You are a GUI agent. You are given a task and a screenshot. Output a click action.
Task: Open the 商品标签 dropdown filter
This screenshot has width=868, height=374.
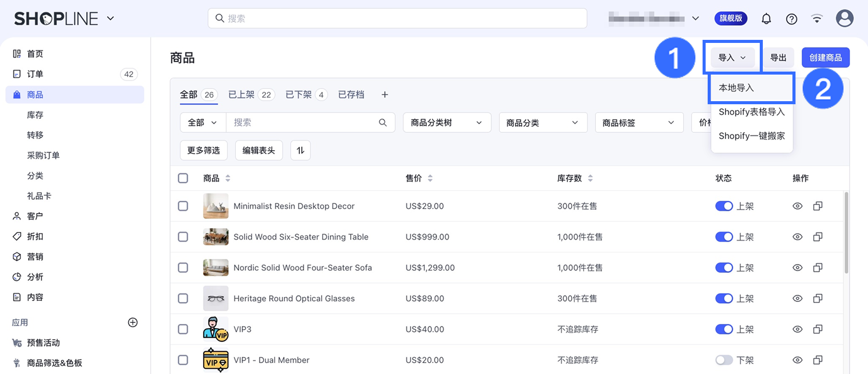pos(638,123)
